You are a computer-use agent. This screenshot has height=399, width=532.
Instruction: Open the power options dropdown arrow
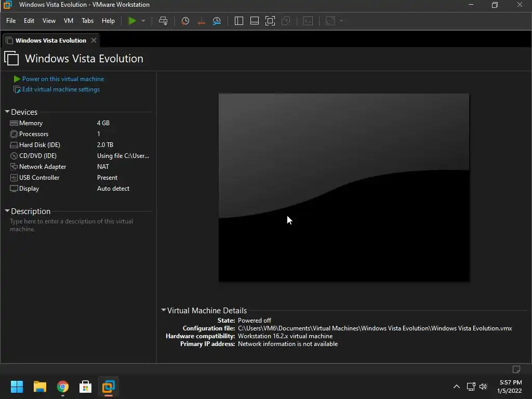tap(143, 21)
